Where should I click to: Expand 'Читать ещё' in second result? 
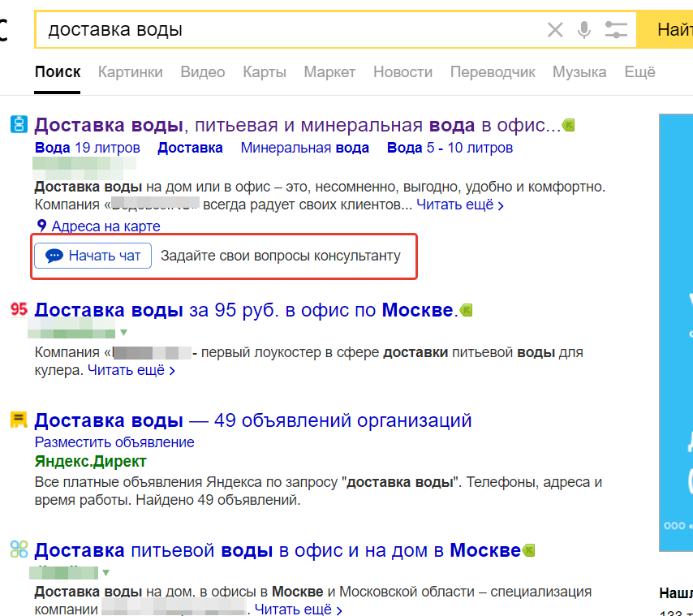(131, 371)
